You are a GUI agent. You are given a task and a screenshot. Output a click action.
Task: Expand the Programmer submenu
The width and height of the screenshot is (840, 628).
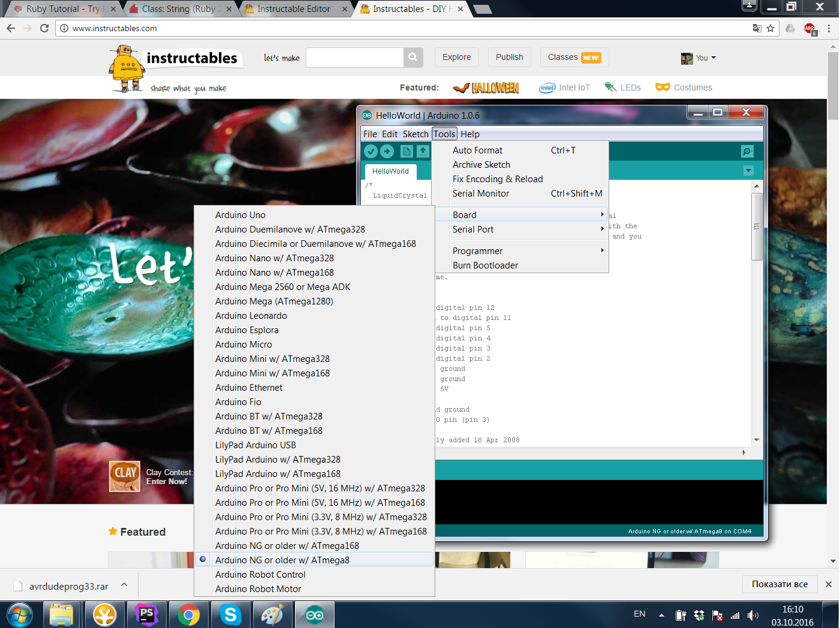click(520, 250)
